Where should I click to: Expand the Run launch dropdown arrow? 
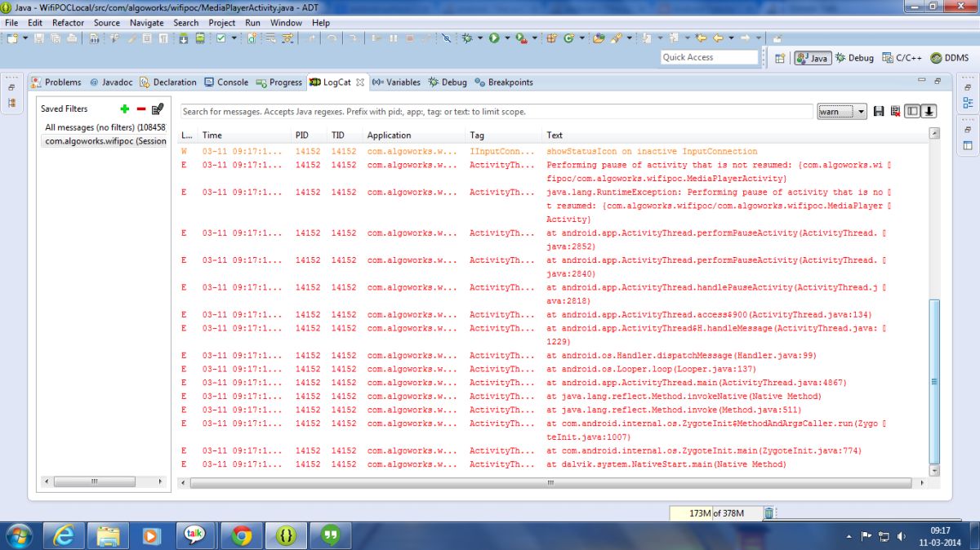pos(507,38)
